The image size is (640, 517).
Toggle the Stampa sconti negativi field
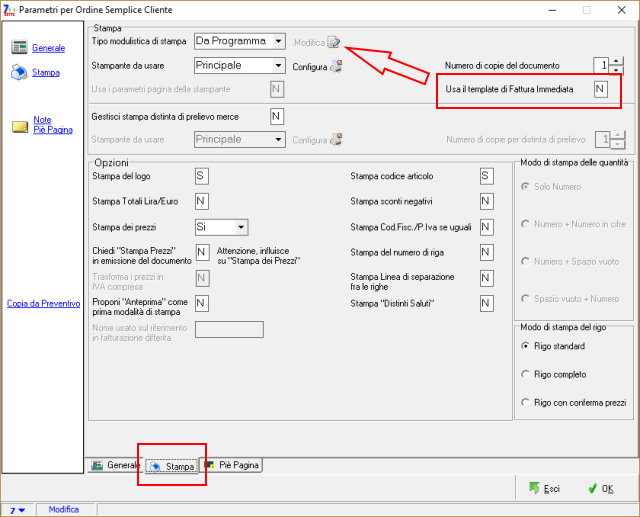(487, 201)
